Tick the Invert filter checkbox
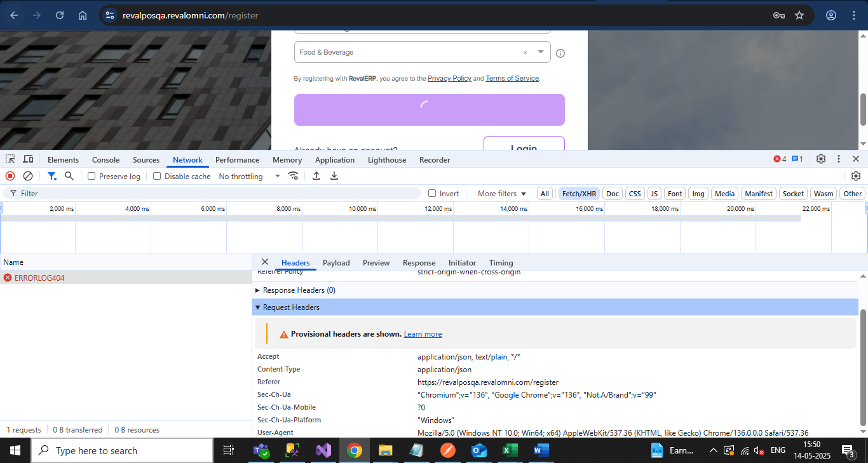Image resolution: width=868 pixels, height=463 pixels. [432, 194]
